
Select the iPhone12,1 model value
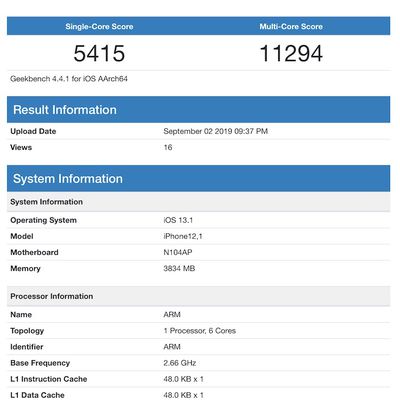pos(183,236)
